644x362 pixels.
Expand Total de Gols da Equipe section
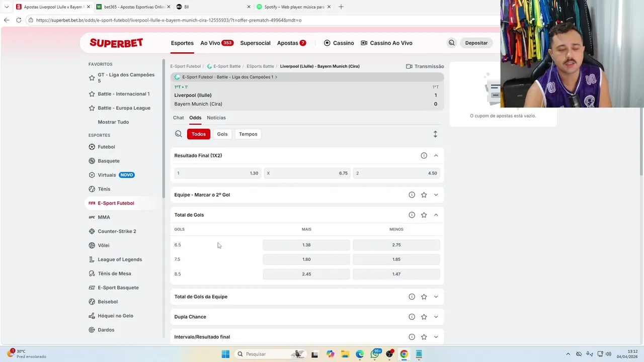point(436,297)
